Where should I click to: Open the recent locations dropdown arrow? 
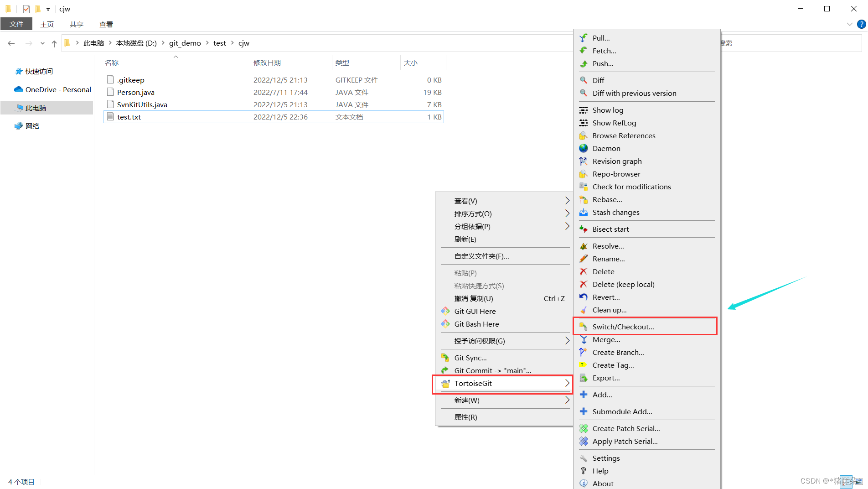coord(42,43)
